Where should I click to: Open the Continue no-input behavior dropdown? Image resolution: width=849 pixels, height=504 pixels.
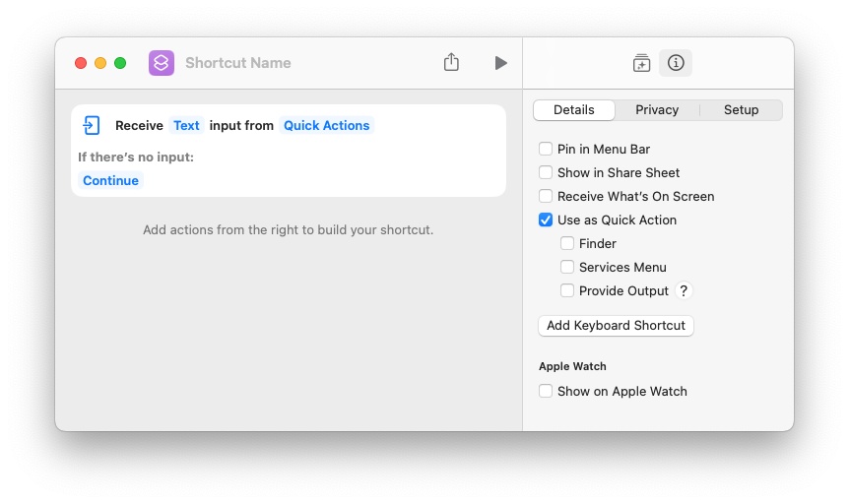[110, 180]
